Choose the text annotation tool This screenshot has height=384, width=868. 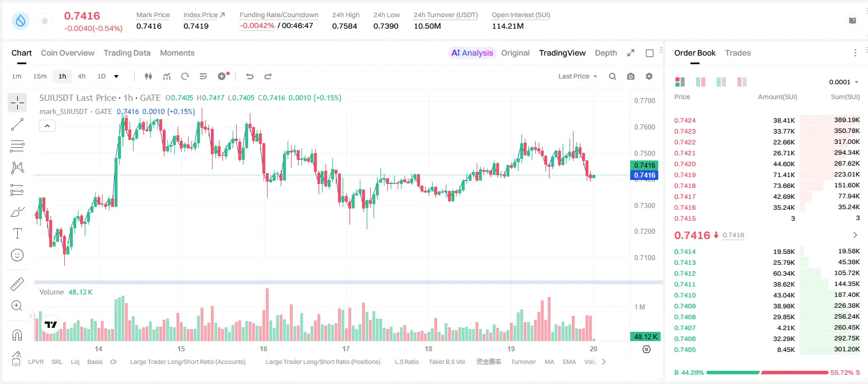tap(17, 233)
